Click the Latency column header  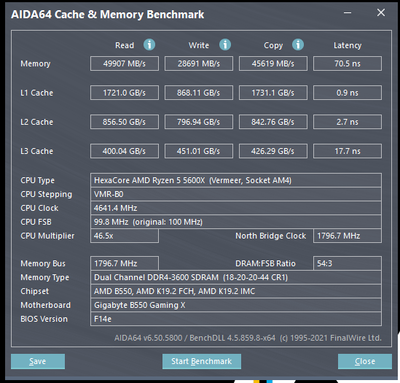(347, 46)
